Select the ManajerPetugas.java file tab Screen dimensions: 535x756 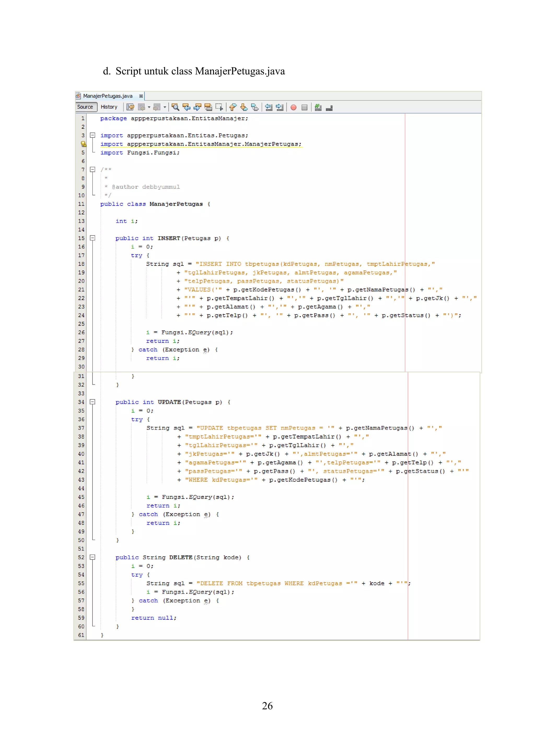(x=107, y=96)
